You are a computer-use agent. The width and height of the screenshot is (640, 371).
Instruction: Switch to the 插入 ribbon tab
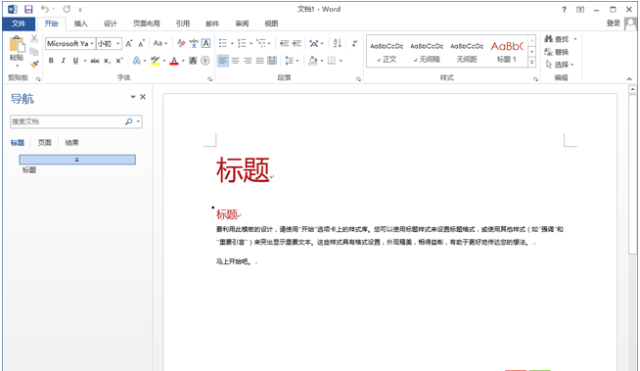click(80, 24)
